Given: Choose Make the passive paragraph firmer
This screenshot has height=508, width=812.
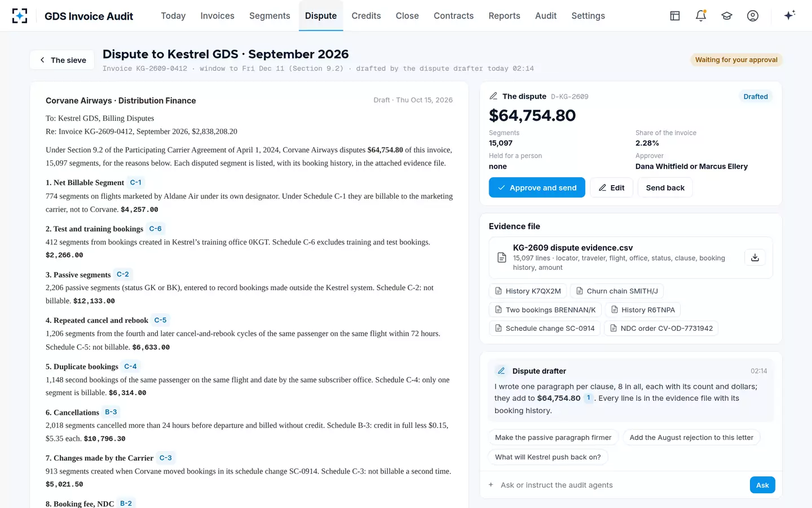Looking at the screenshot, I should [553, 437].
